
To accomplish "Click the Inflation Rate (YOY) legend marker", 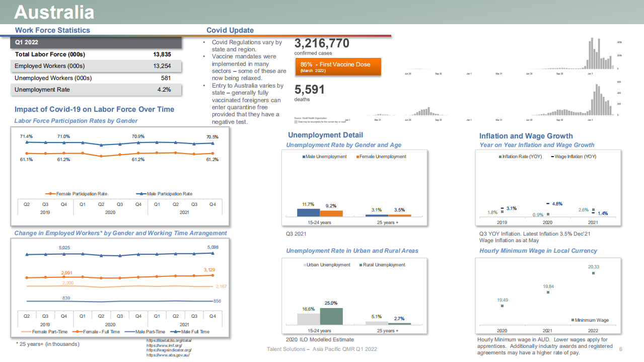I will pyautogui.click(x=500, y=157).
